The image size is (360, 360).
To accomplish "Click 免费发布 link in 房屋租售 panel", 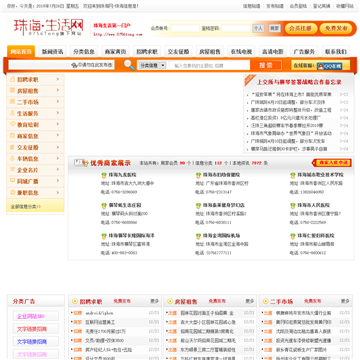I will 217,301.
